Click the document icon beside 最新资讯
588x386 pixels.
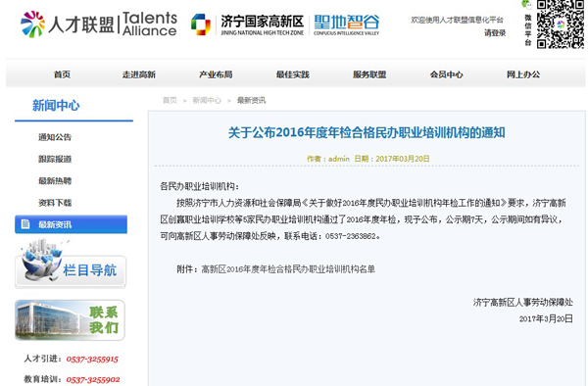coord(25,224)
